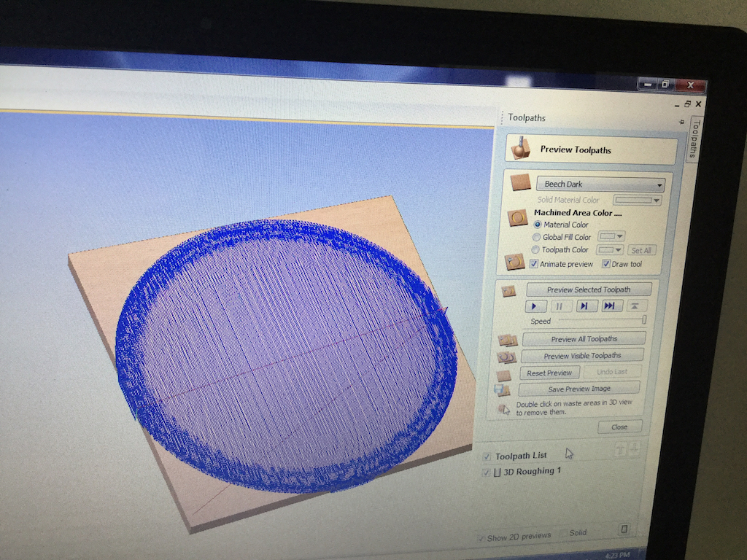
Task: Select the Material Color radio button
Action: (538, 225)
